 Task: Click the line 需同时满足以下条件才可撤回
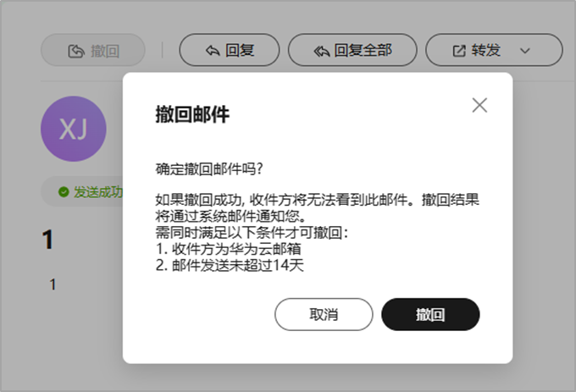coord(252,233)
